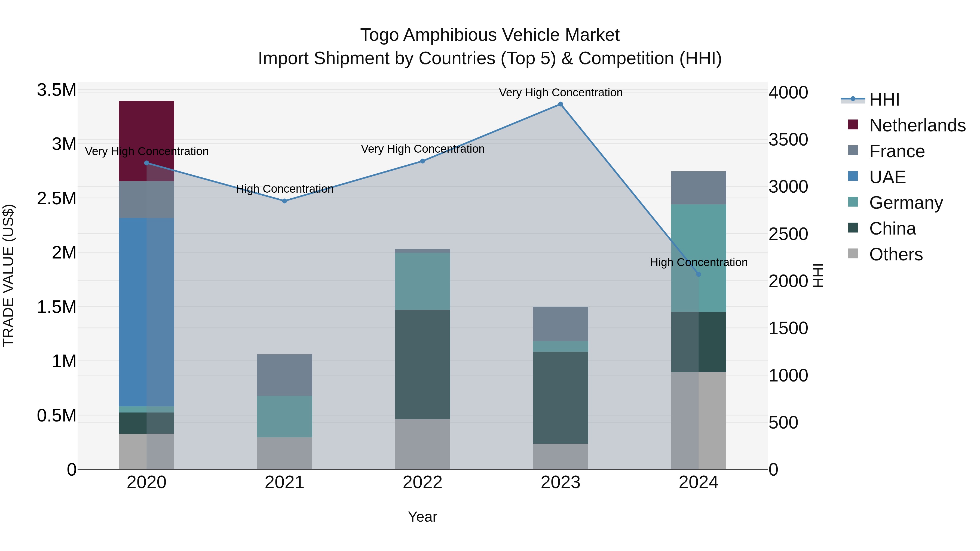This screenshot has width=980, height=551.
Task: Click the HHI line marker for 2021
Action: pyautogui.click(x=284, y=201)
